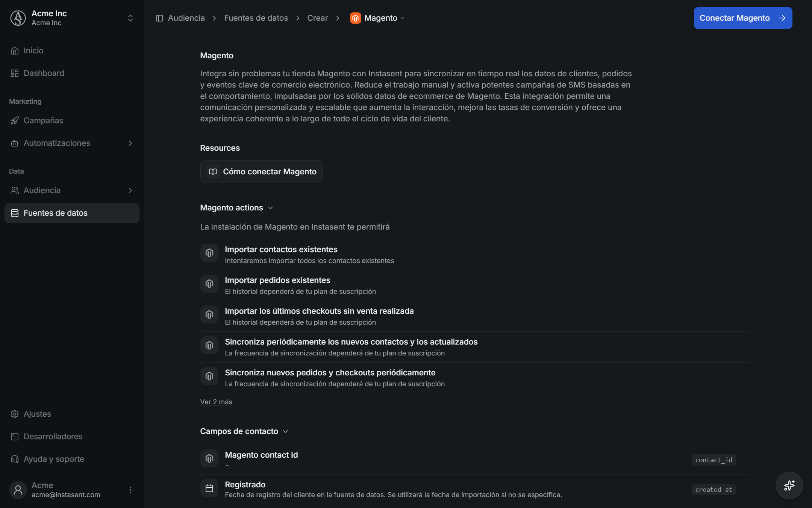Viewport: 812px width, 508px height.
Task: Expand the Automatizaciones submenu
Action: 130,143
